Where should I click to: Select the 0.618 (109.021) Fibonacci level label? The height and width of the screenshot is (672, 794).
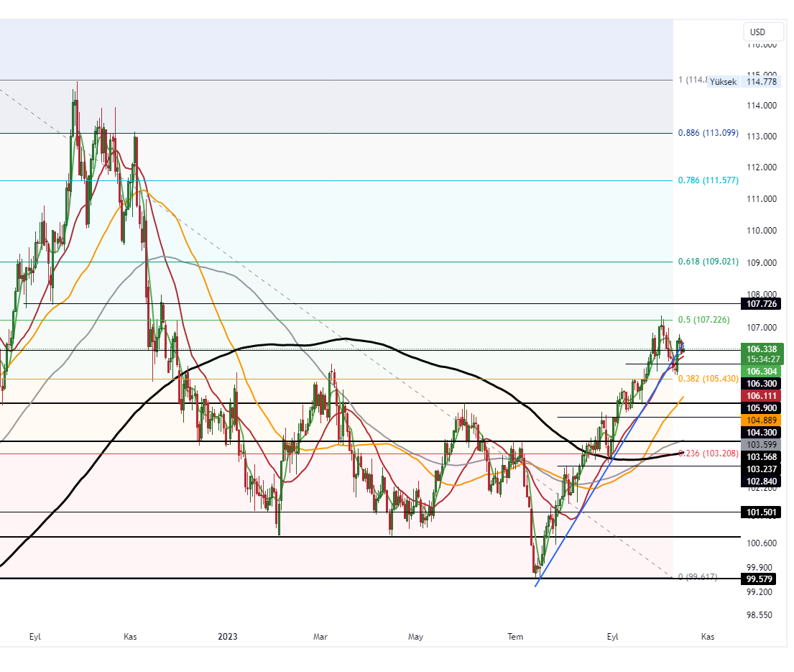pos(708,262)
